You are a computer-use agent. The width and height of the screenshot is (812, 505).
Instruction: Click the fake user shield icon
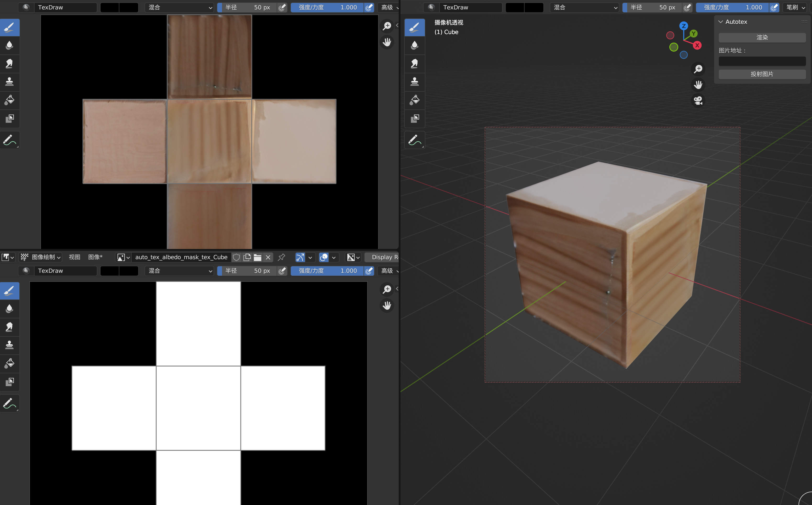tap(236, 257)
